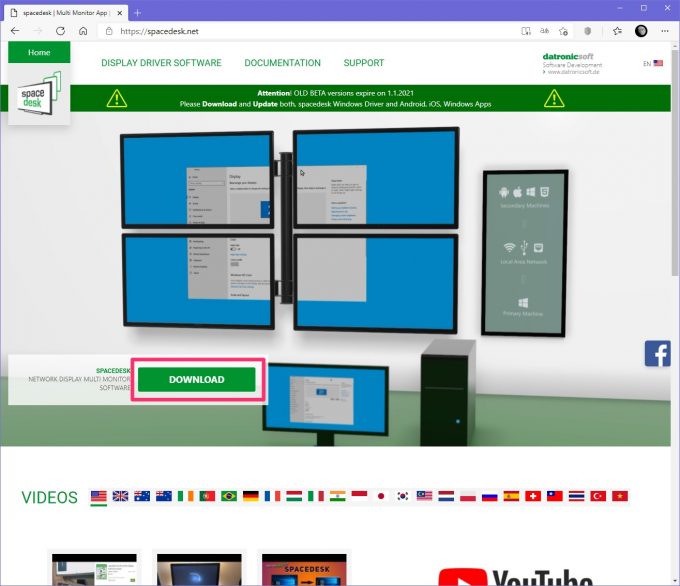Select the Portuguese flag in VIDEOS row
Screen dimensions: 680x586
[207, 496]
